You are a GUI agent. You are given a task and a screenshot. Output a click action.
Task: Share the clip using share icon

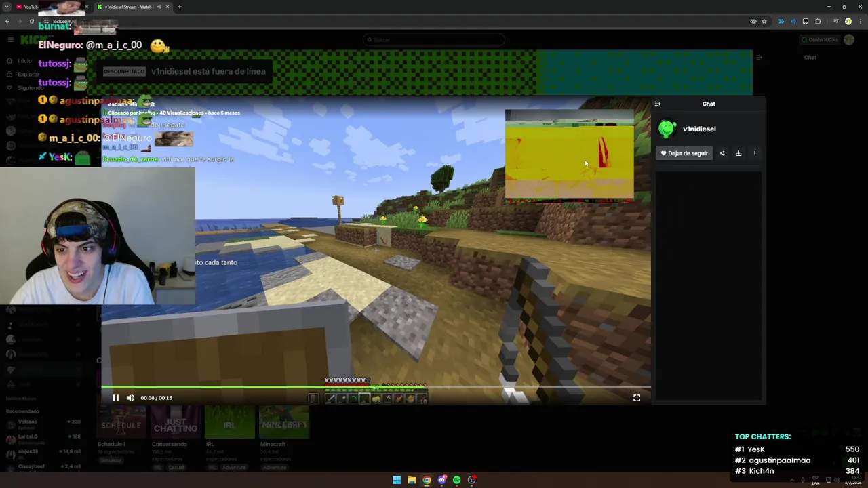(722, 153)
